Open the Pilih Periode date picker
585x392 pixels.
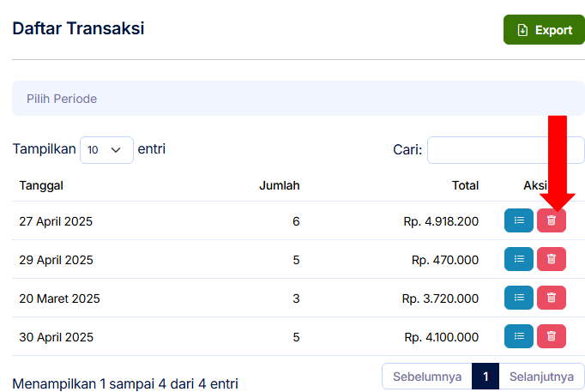click(299, 99)
